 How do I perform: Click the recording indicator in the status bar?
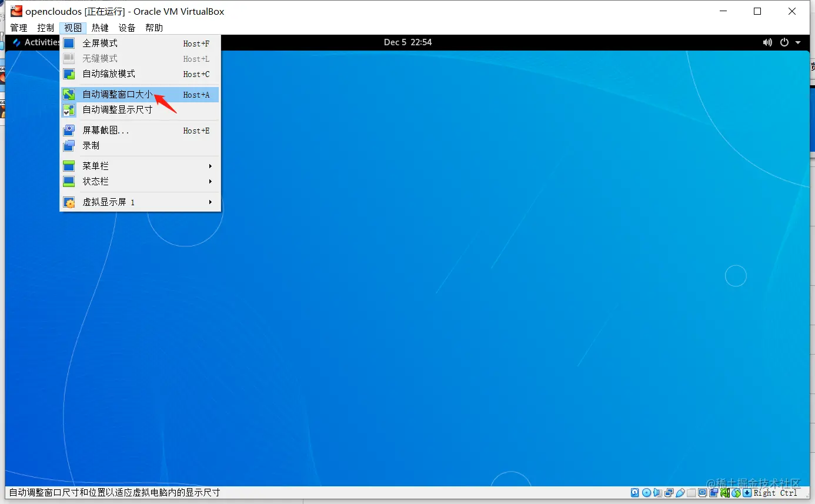point(714,493)
